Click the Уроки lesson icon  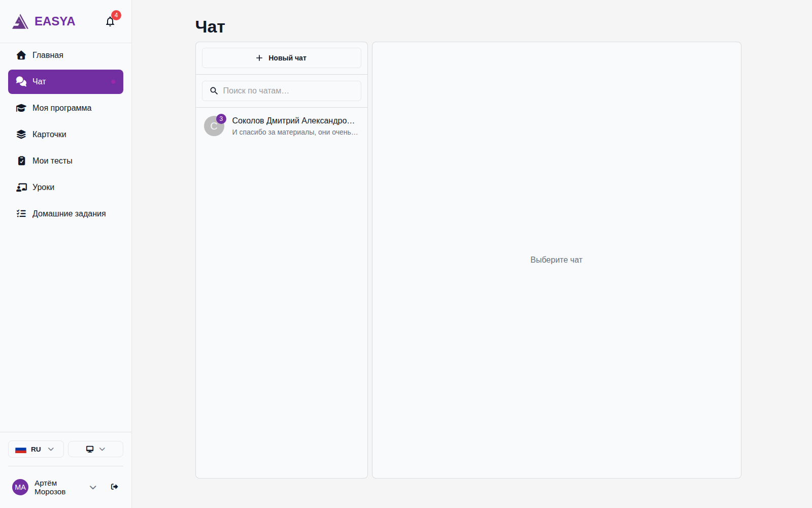tap(21, 187)
